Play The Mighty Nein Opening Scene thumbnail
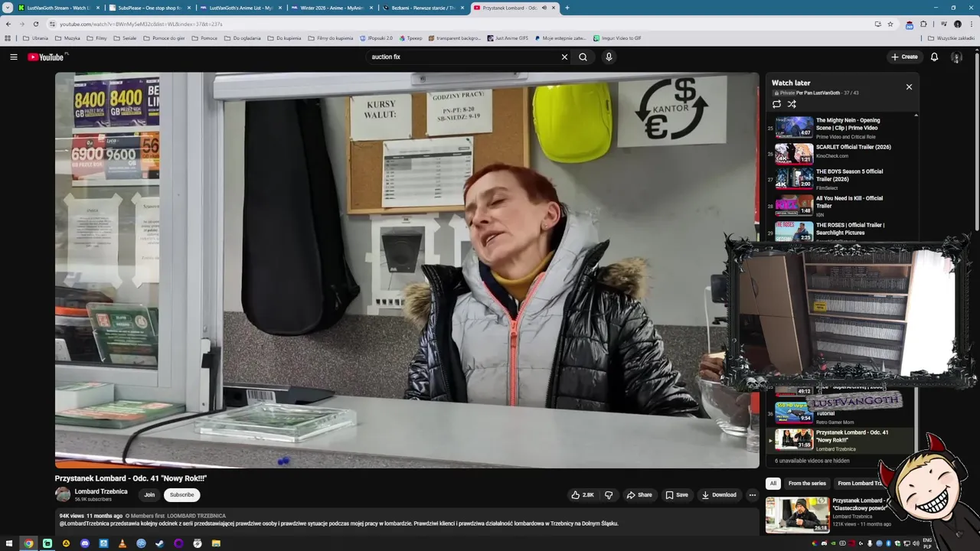 click(794, 126)
